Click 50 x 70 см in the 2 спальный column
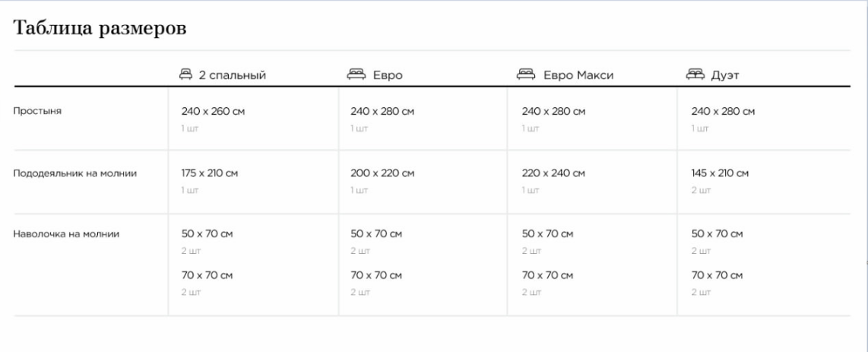This screenshot has width=868, height=352. tap(207, 234)
